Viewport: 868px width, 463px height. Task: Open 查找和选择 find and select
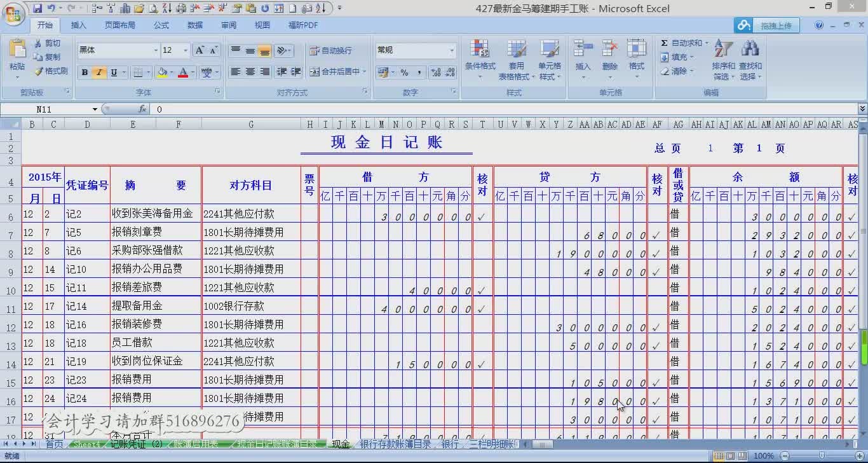(x=750, y=60)
